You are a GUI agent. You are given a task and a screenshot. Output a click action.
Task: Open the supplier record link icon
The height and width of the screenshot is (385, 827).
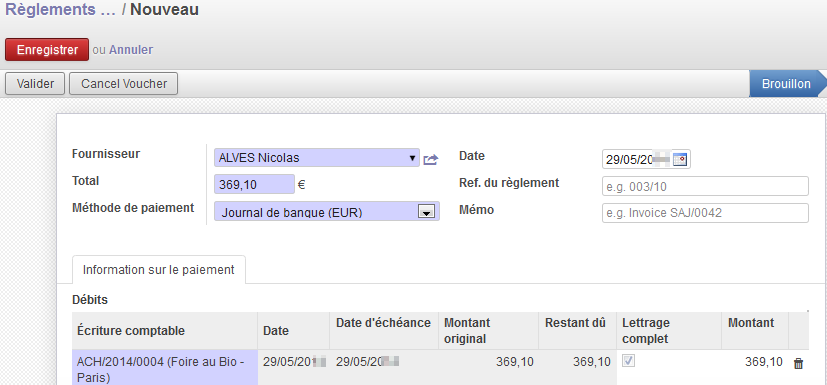(431, 159)
